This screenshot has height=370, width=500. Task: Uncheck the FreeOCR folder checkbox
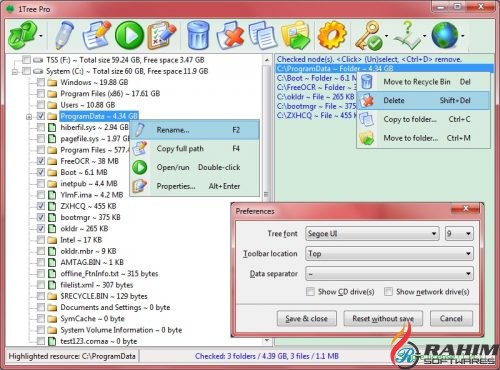[x=41, y=161]
